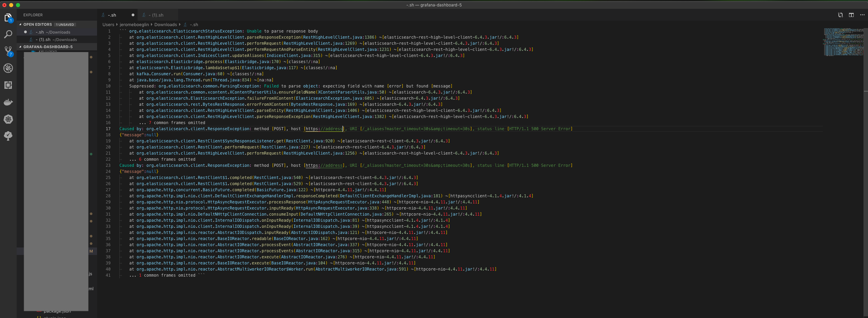
Task: Click the {"message":null} text on line 18
Action: pyautogui.click(x=139, y=135)
